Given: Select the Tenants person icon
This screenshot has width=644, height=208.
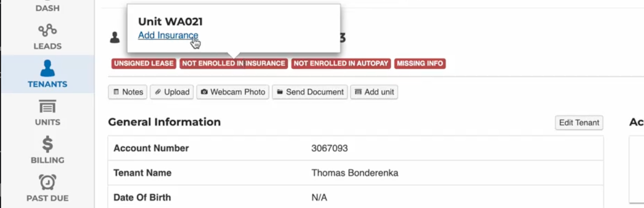Looking at the screenshot, I should click(x=47, y=68).
